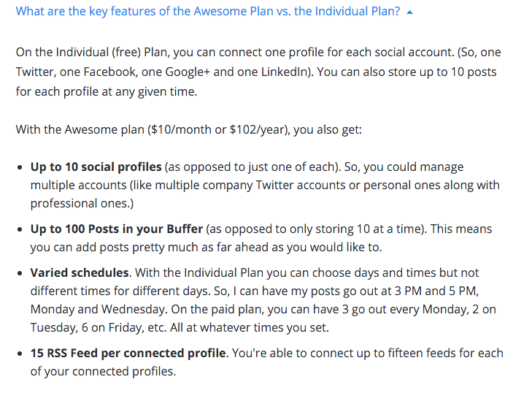
Task: Click the bold "Varied schedules" heading
Action: tap(80, 272)
